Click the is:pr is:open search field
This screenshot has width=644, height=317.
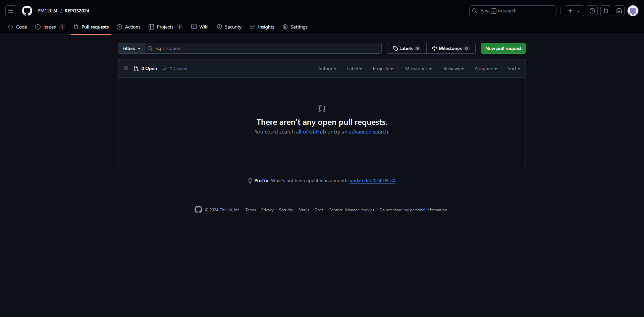pos(265,48)
